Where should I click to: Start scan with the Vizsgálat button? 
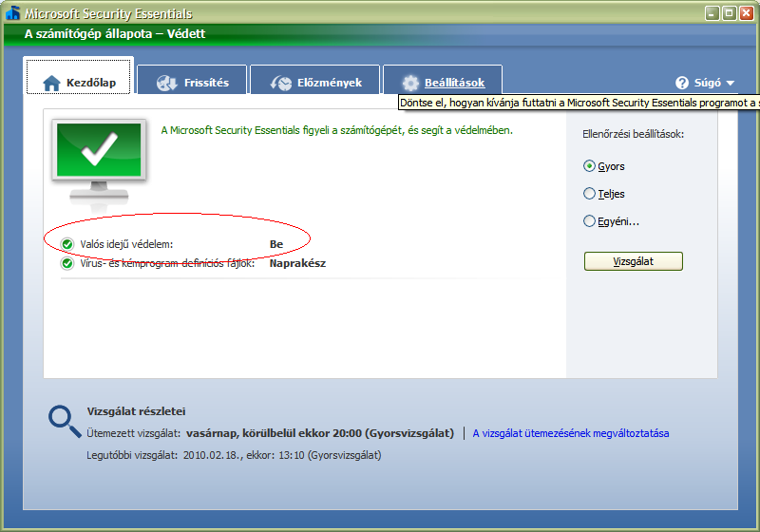click(x=633, y=261)
